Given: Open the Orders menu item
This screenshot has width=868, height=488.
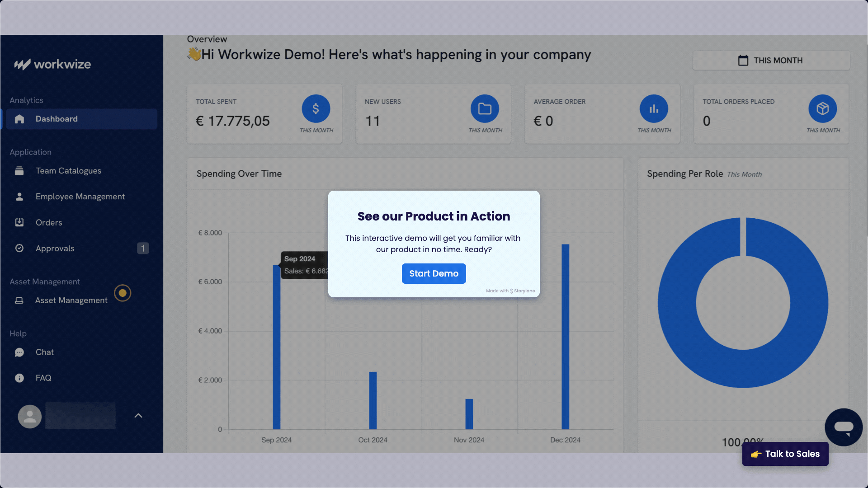Looking at the screenshot, I should 49,222.
